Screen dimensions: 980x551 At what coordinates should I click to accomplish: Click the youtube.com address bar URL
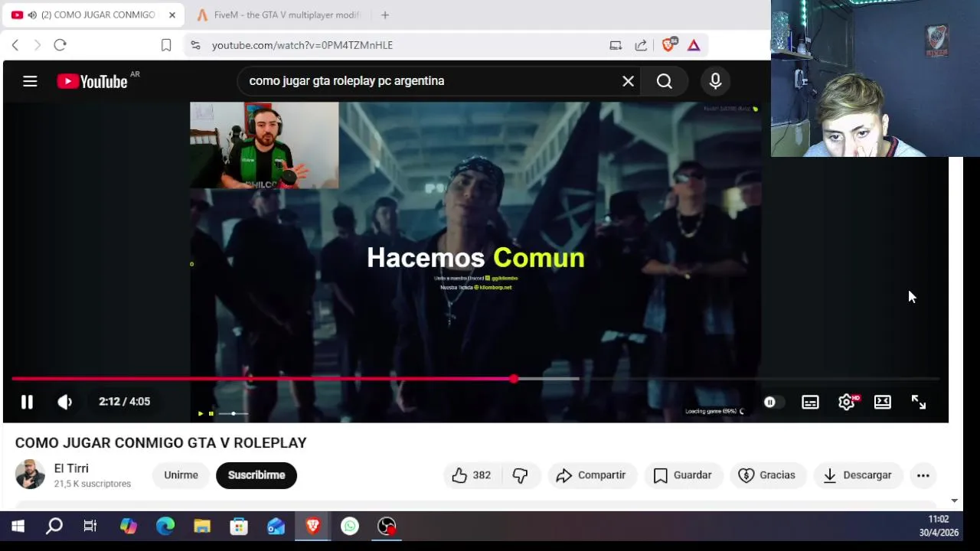click(302, 45)
